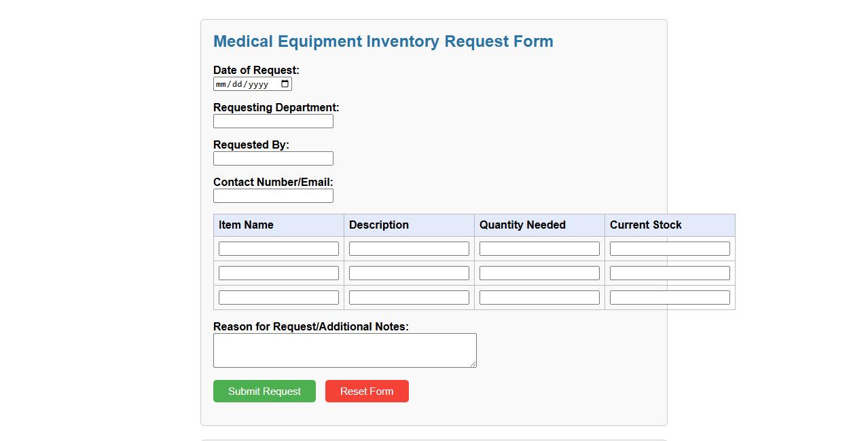Click the first row Description cell

tap(408, 248)
